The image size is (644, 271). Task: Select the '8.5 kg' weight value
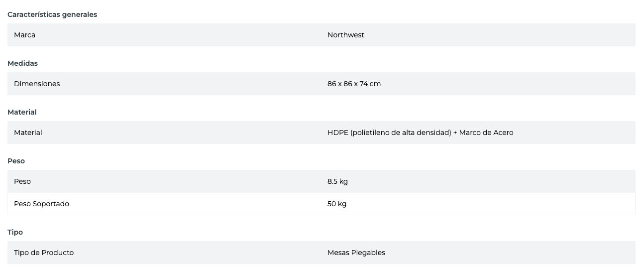tap(337, 181)
